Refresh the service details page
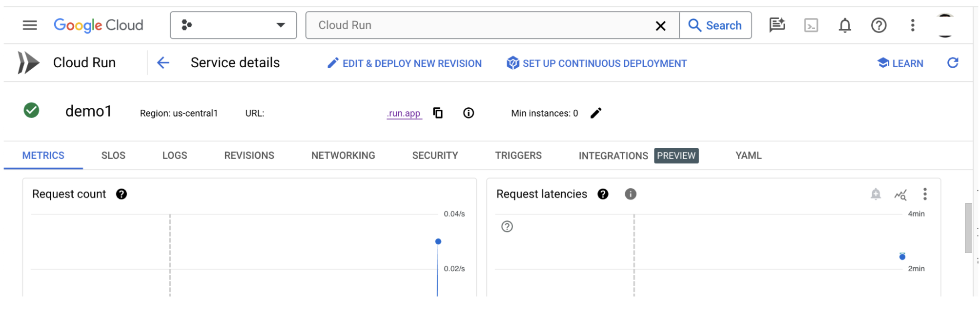This screenshot has height=315, width=980. pyautogui.click(x=952, y=63)
